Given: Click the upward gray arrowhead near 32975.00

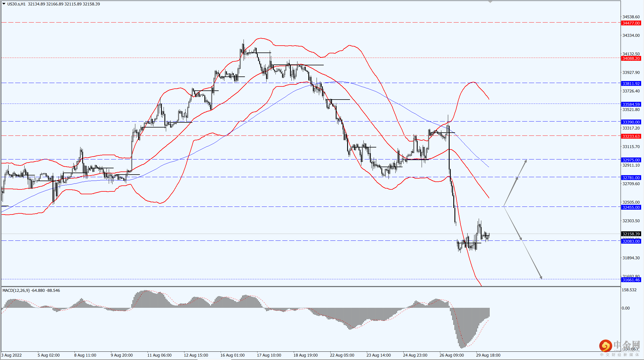Looking at the screenshot, I should [x=526, y=161].
